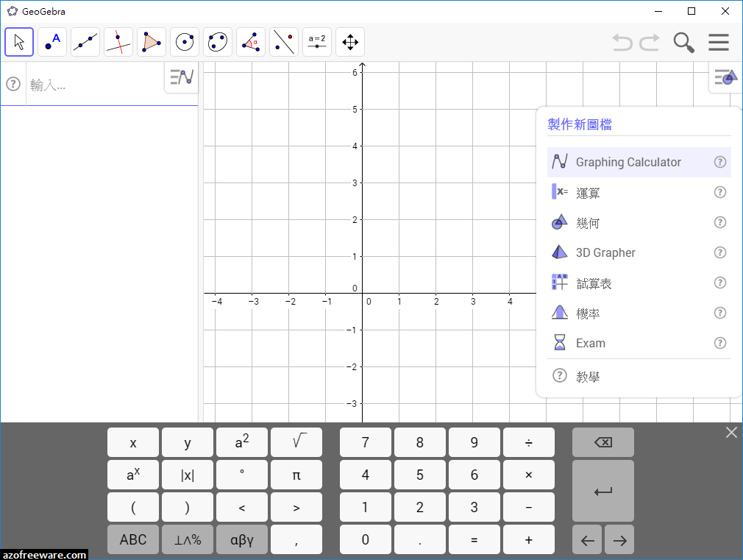Select the Line through two points tool
743x560 pixels.
click(85, 42)
